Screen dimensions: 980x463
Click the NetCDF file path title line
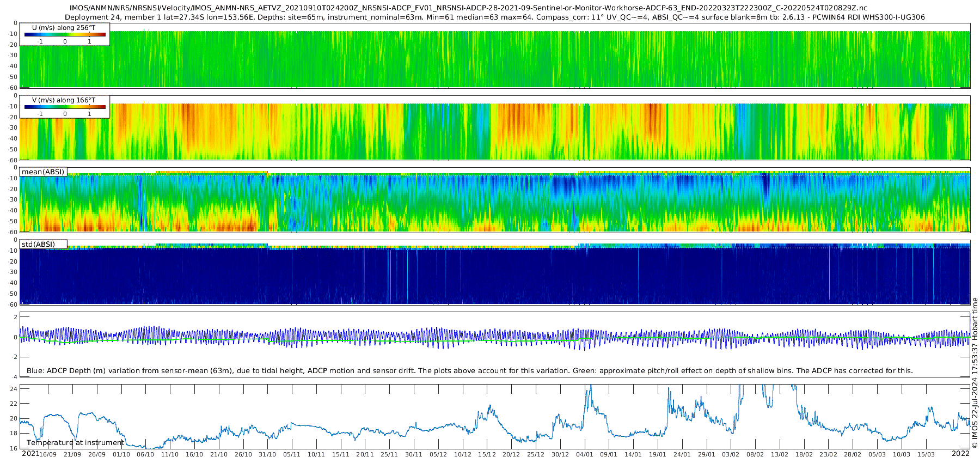(x=469, y=8)
